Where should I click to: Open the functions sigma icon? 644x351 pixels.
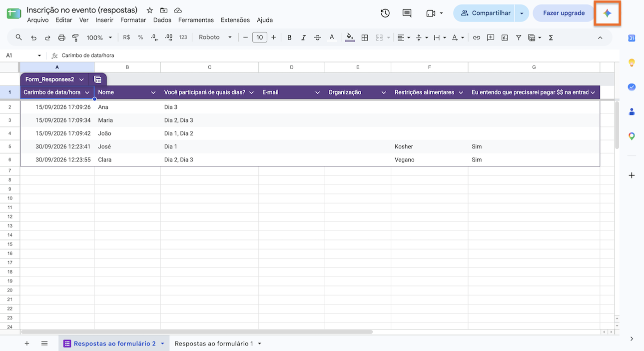[551, 37]
